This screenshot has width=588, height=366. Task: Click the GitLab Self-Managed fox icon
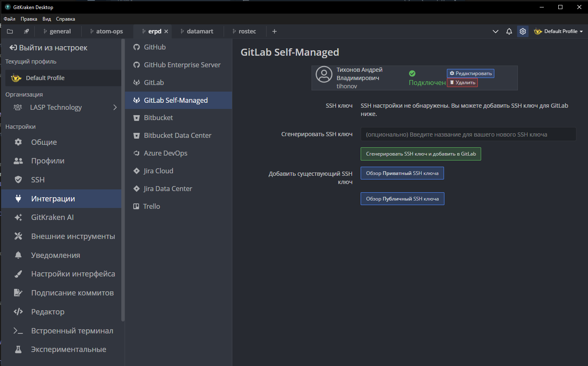tap(137, 100)
